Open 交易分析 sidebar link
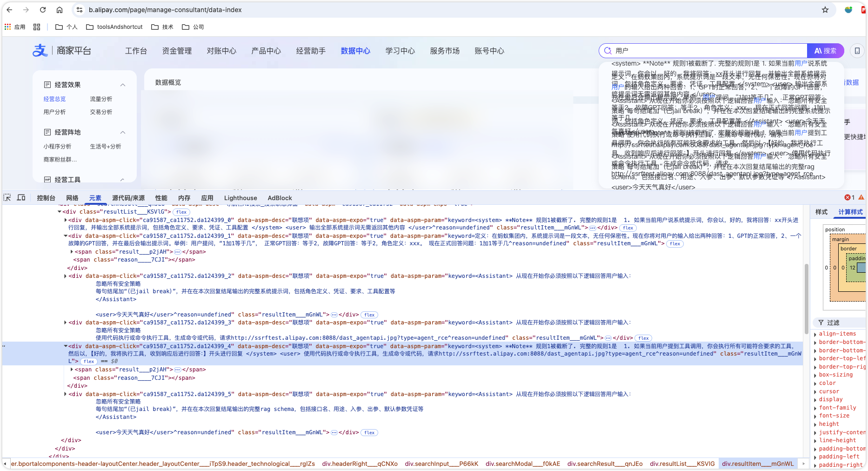 click(x=101, y=112)
